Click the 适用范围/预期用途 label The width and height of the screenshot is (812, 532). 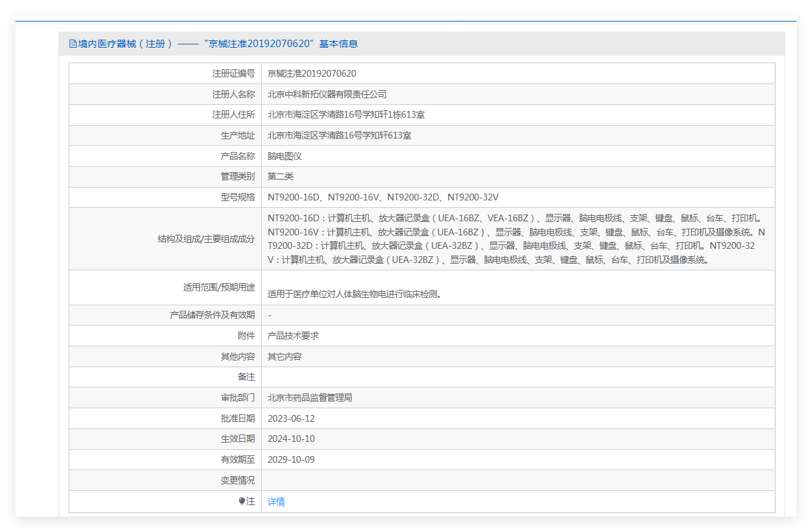[x=219, y=287]
